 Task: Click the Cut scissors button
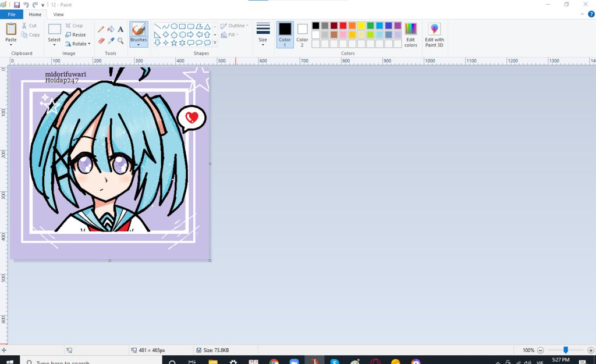[29, 26]
